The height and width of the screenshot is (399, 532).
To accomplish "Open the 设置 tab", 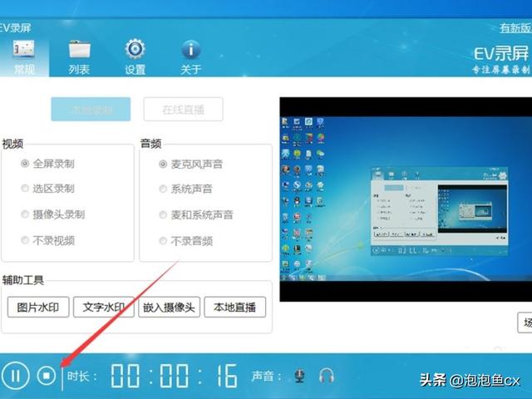I will 135,57.
